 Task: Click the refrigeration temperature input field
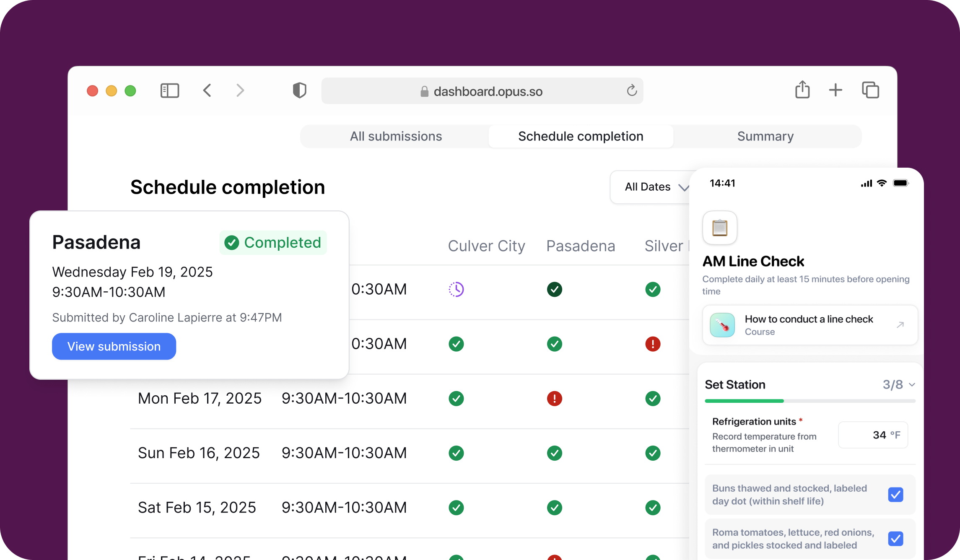click(x=873, y=435)
